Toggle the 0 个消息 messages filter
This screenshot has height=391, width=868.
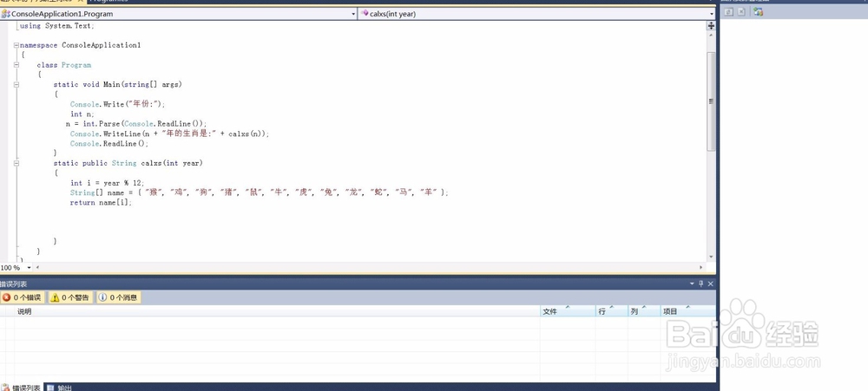click(118, 297)
